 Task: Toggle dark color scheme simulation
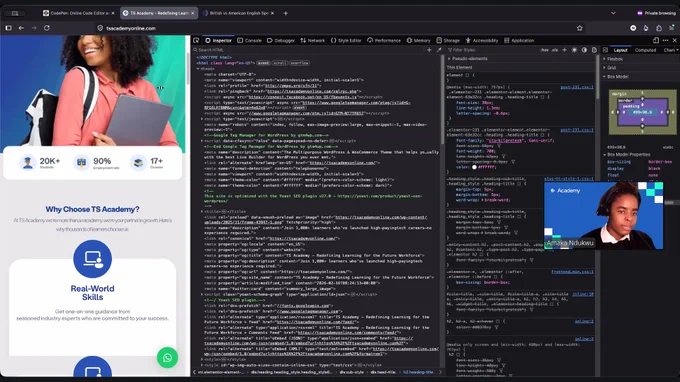(x=584, y=50)
